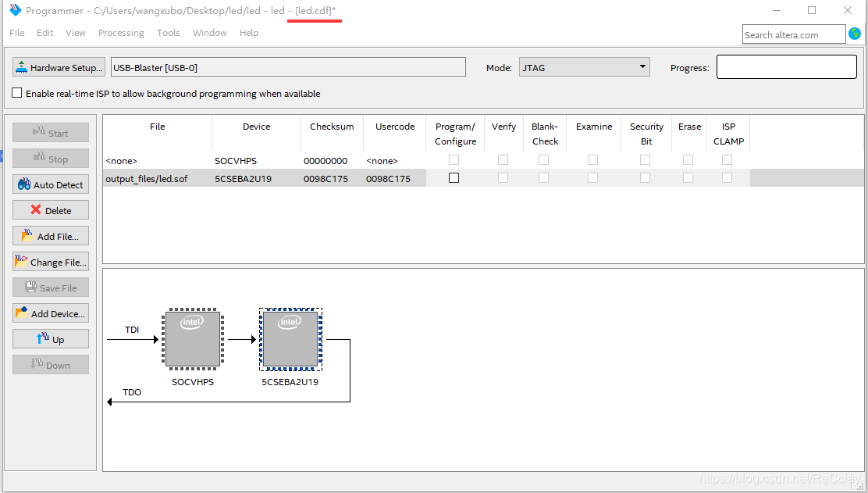Toggle Erase checkbox for SOCVHPS row

688,159
